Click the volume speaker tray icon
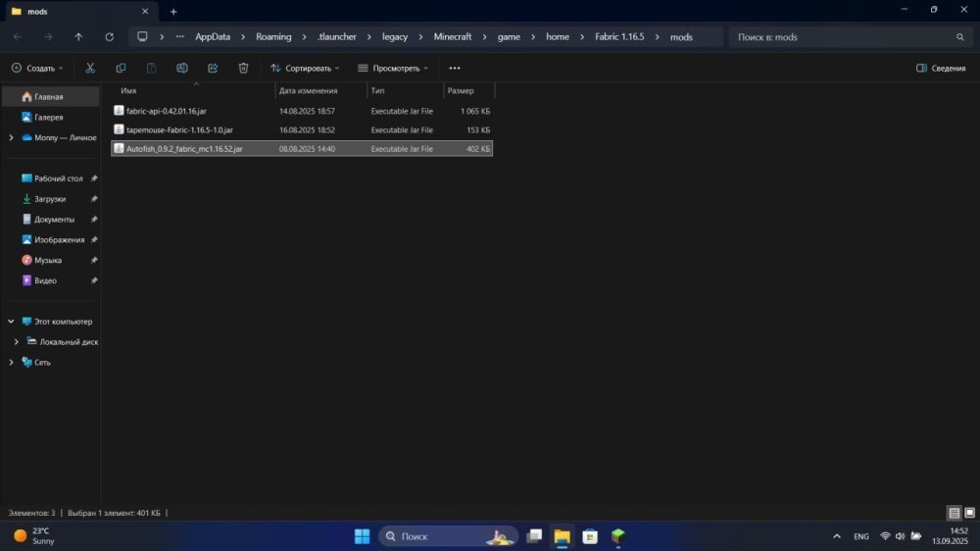 900,536
